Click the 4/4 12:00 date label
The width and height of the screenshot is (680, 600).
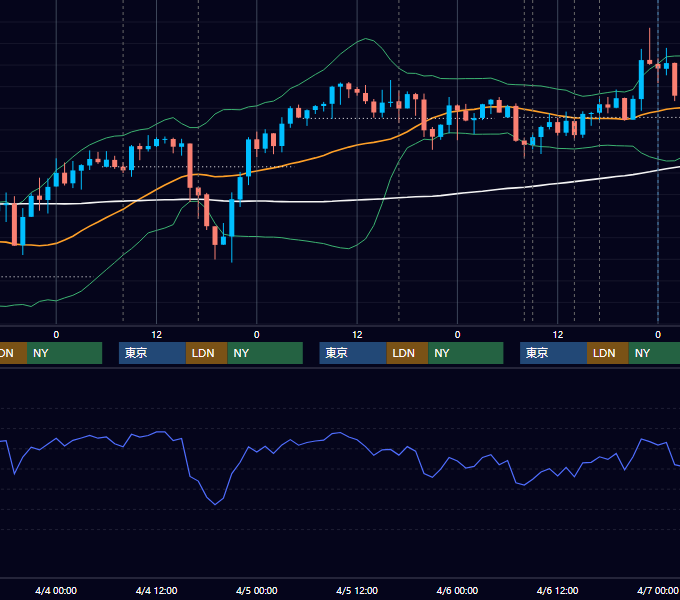156,590
